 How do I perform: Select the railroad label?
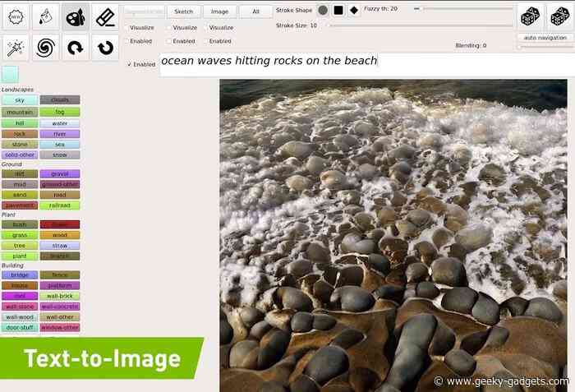60,205
